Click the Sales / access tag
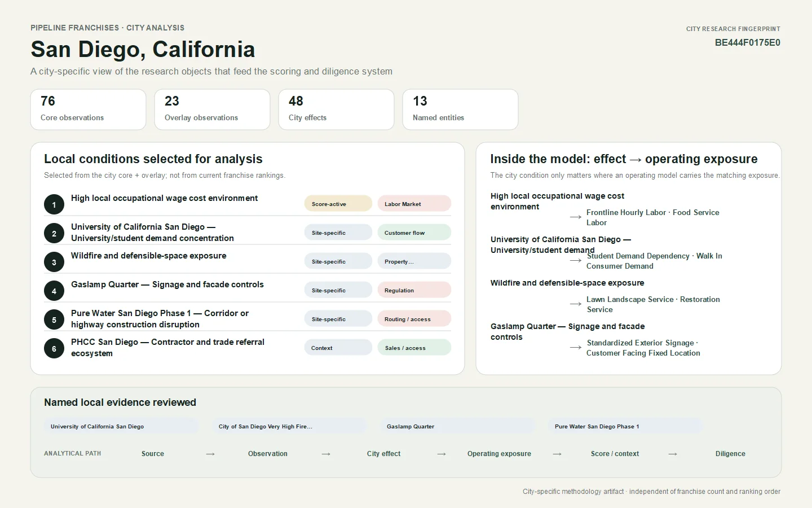The image size is (812, 508). click(414, 348)
